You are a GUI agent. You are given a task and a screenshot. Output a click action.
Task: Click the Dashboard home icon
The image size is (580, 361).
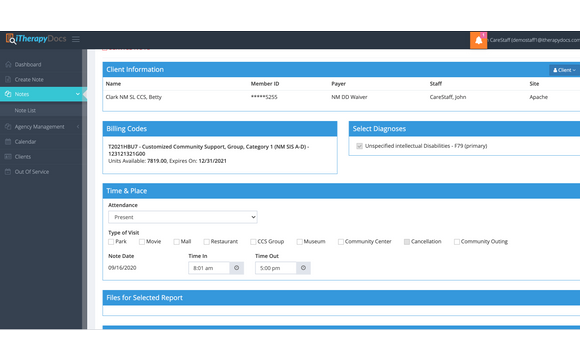(x=8, y=64)
